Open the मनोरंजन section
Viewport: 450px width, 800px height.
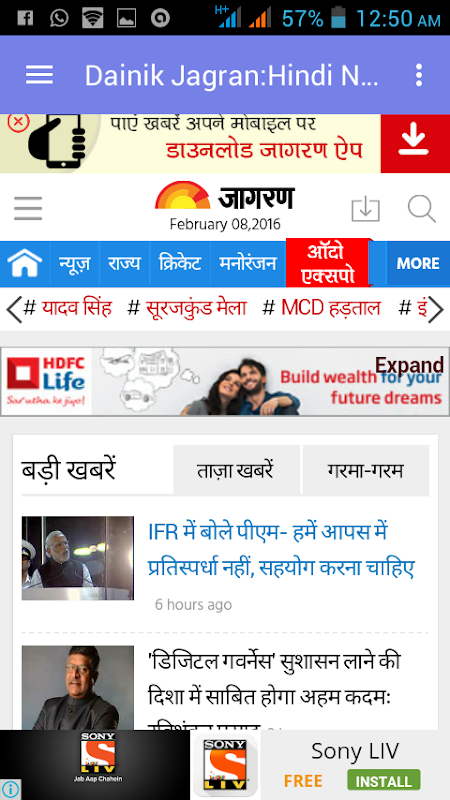pos(247,263)
